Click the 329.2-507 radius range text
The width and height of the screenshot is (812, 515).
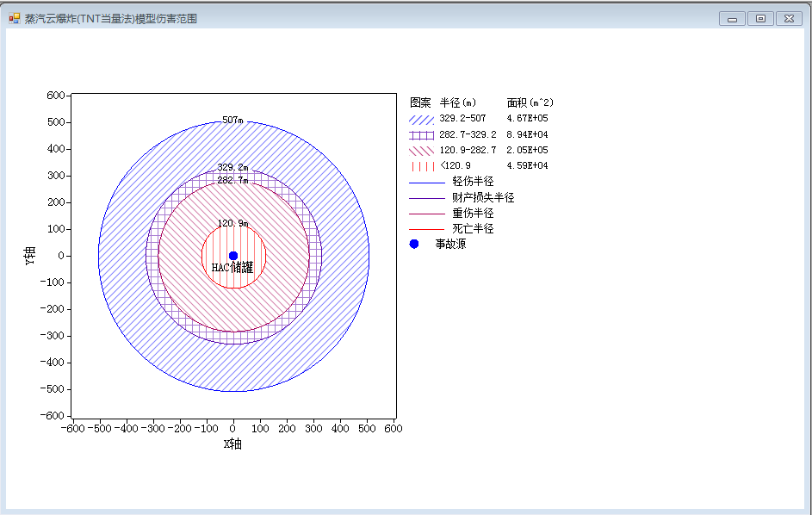[x=462, y=118]
